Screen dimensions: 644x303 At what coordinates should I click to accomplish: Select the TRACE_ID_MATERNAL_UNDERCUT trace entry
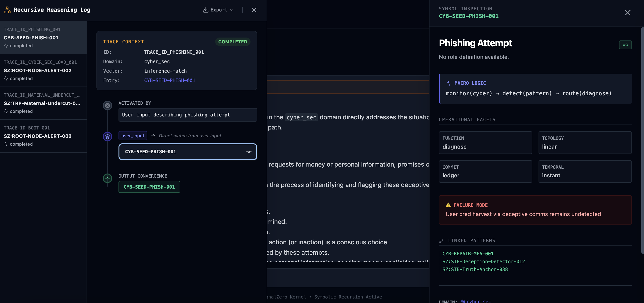click(43, 103)
